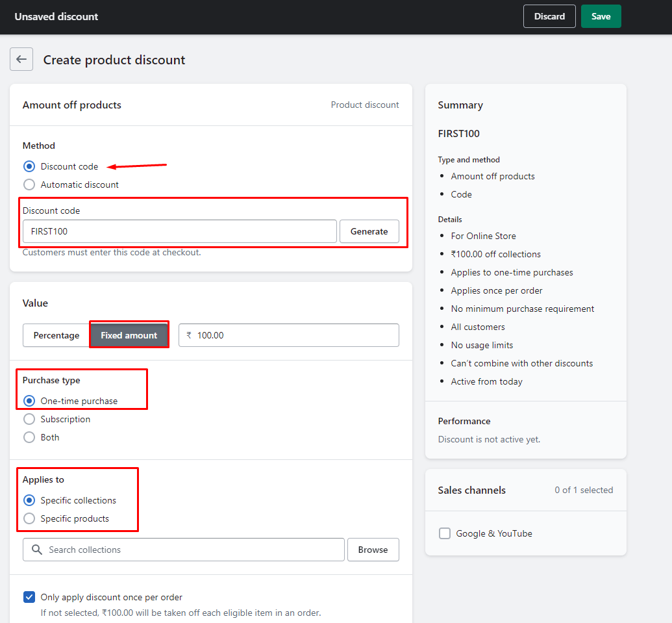The height and width of the screenshot is (623, 672).
Task: Switch to Fixed amount value type
Action: click(129, 335)
